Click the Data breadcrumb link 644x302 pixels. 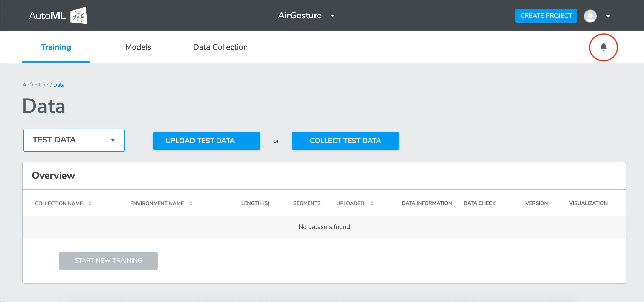tap(59, 85)
